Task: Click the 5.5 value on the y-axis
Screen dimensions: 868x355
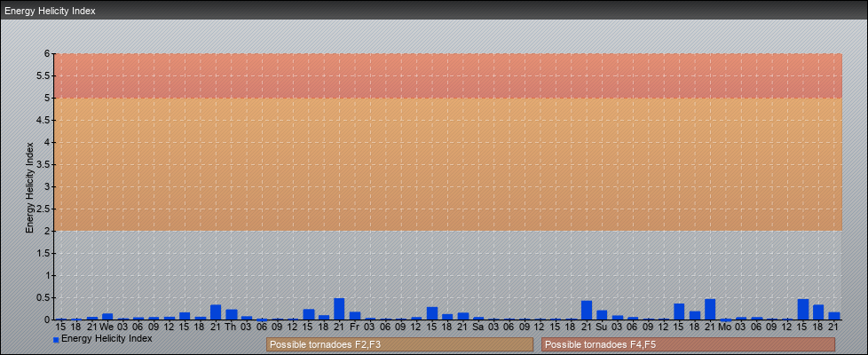Action: pos(44,75)
